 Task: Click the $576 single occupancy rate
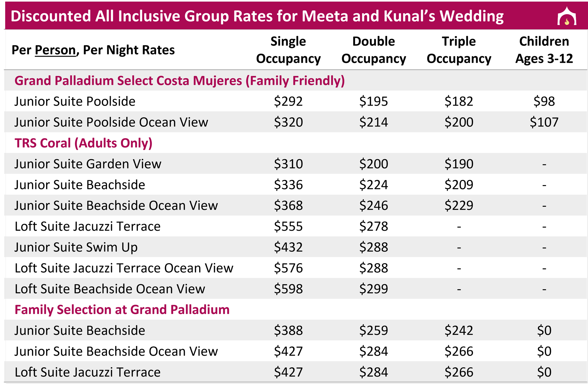click(288, 268)
